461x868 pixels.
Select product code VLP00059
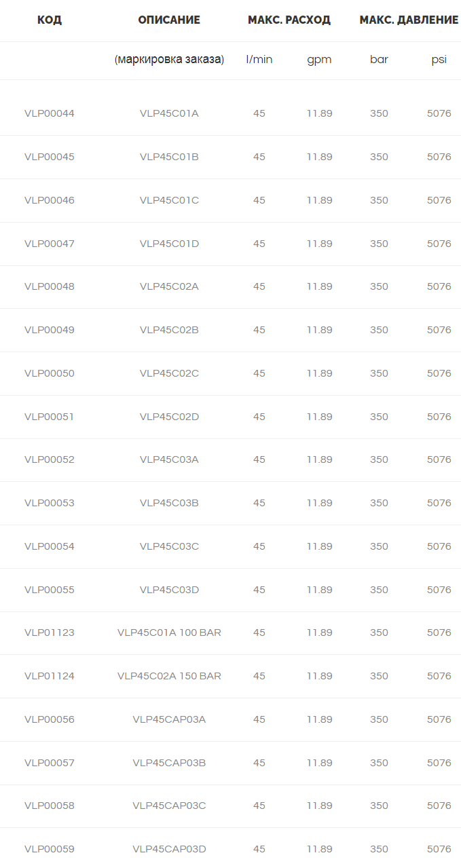pyautogui.click(x=50, y=849)
